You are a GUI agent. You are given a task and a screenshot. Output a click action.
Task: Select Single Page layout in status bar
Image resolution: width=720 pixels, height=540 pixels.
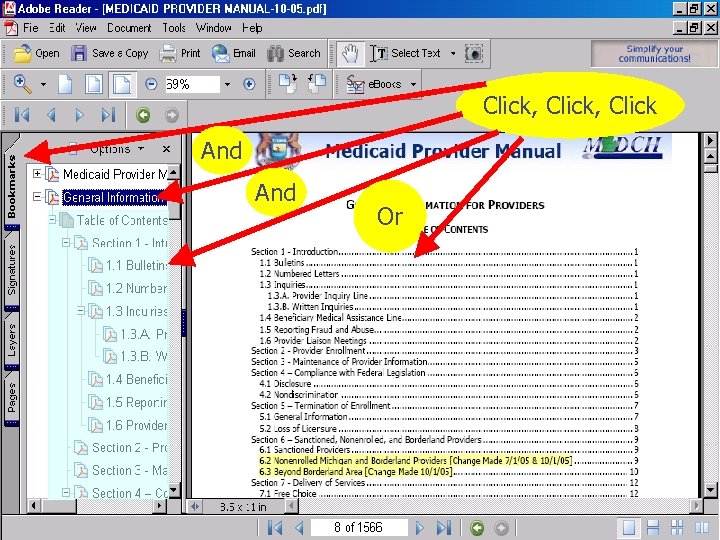629,527
